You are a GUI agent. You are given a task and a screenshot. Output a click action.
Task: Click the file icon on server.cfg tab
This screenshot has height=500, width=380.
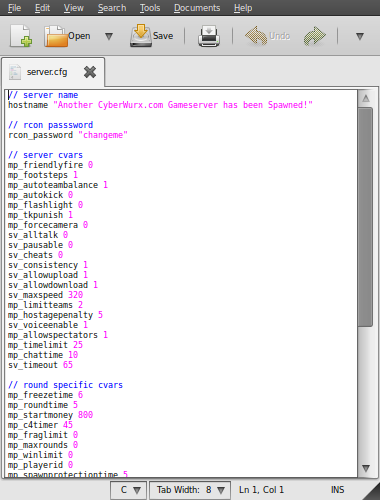pos(15,72)
